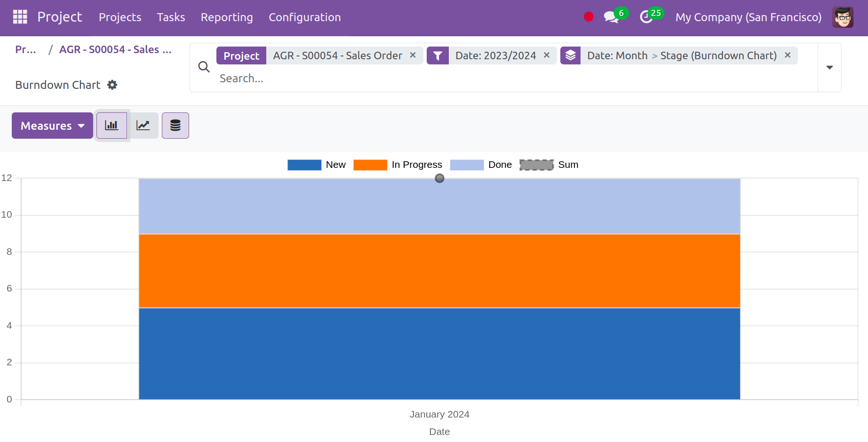The height and width of the screenshot is (442, 868).
Task: Open the Measures dropdown
Action: tap(52, 126)
